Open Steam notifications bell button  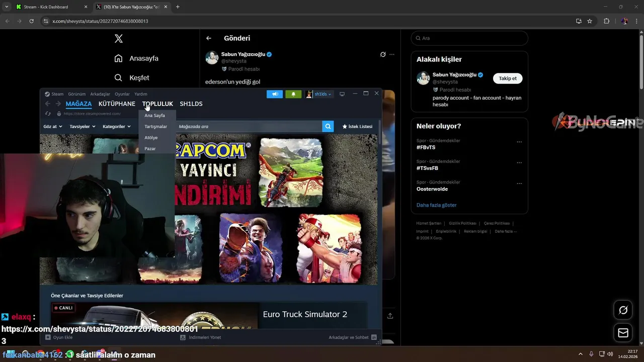[x=293, y=94]
